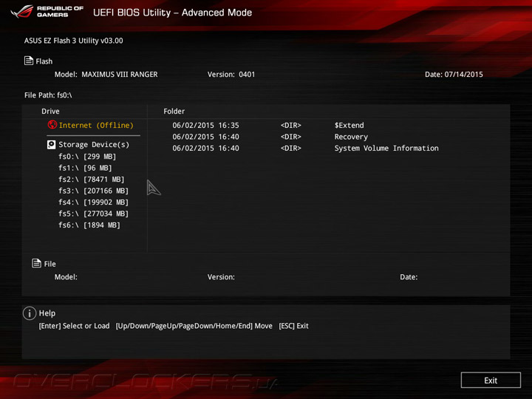Screen dimensions: 532x399
Task: Select drive fs3:\ [207166 MB]
Action: [93, 191]
